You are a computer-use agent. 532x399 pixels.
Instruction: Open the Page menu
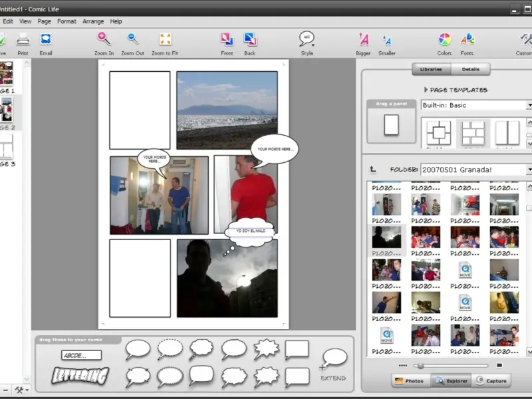tap(44, 21)
